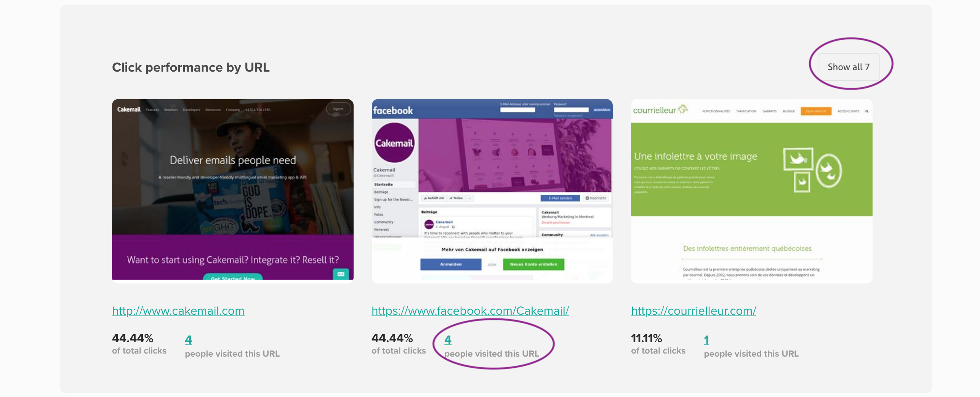Click the Cakemail wordmark in first thumbnail
980x397 pixels.
(129, 109)
